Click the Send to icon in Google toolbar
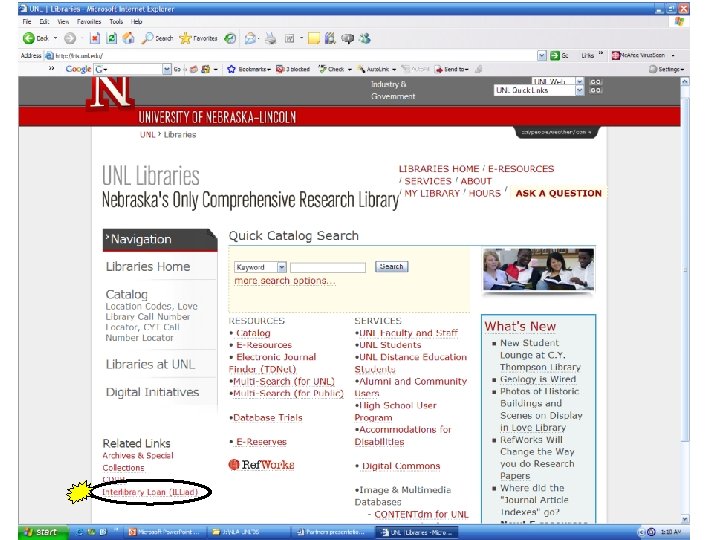This screenshot has height=540, width=720. (439, 69)
